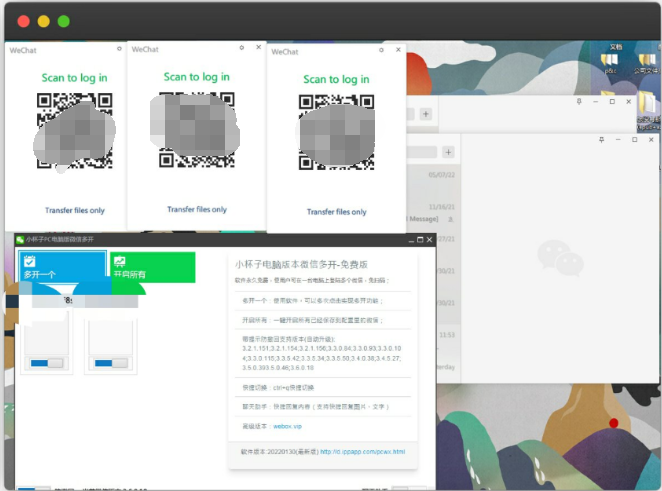This screenshot has height=491, width=662.
Task: Click the green macOS zoom button at top-left
Action: coord(64,21)
